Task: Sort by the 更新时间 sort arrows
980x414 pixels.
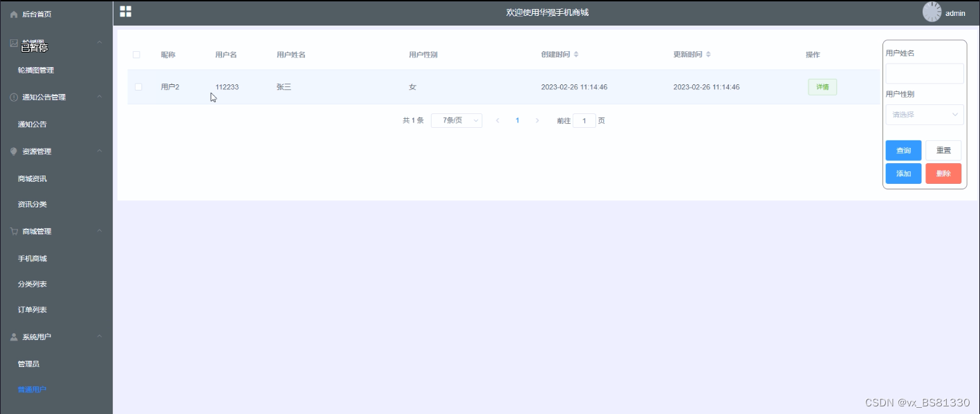Action: 708,55
